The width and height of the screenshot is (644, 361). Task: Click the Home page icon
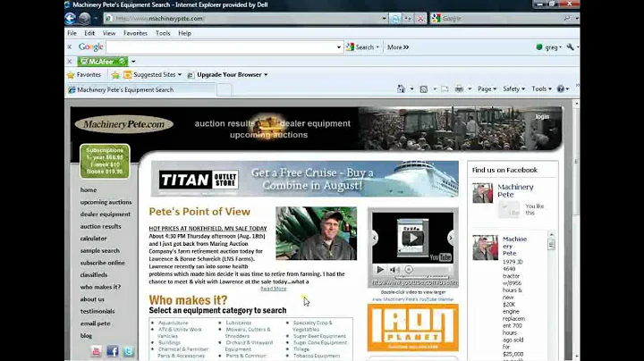(401, 88)
